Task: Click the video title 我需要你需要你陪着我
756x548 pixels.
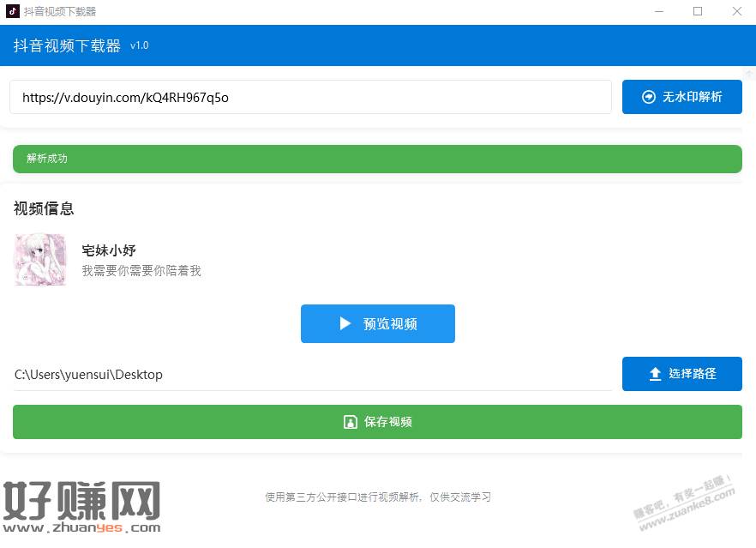Action: 141,271
